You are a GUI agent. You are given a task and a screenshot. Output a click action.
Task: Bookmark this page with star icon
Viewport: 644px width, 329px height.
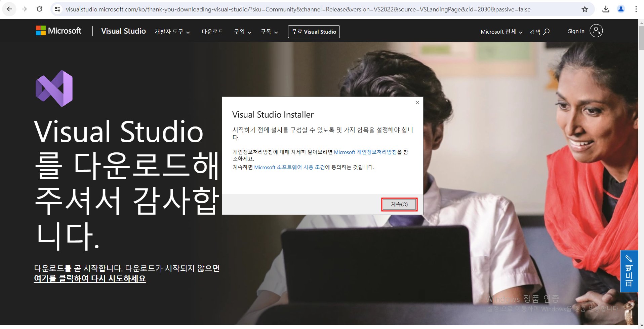click(585, 9)
